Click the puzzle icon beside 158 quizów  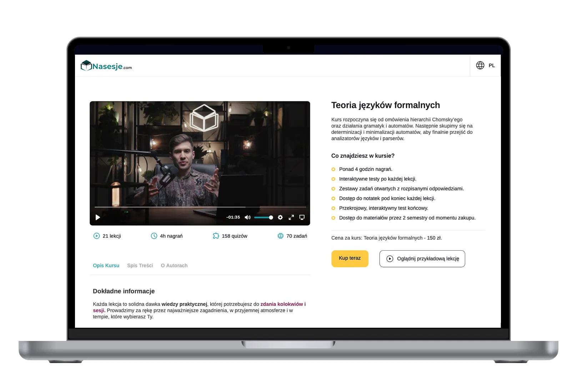(x=216, y=236)
